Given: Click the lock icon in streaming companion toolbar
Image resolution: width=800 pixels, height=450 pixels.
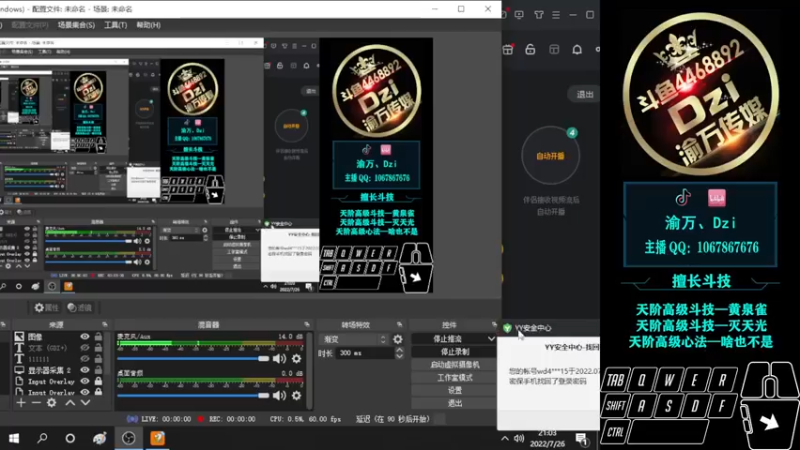Looking at the screenshot, I should pos(530,49).
